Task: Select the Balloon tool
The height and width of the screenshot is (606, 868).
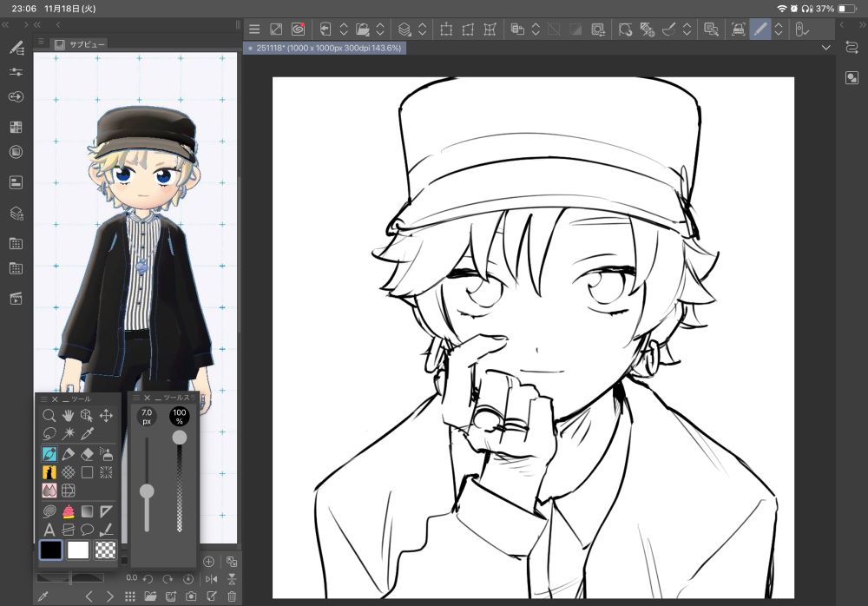Action: click(x=87, y=530)
